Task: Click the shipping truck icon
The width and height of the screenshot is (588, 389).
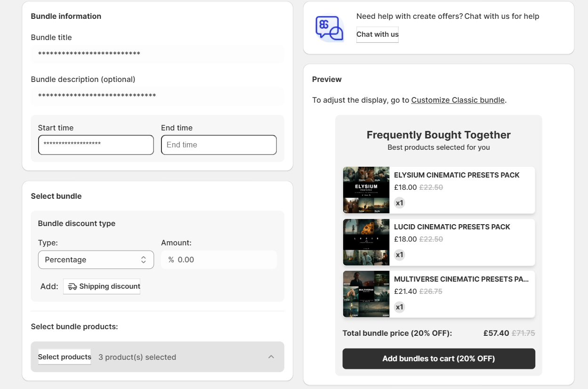Action: click(x=72, y=286)
